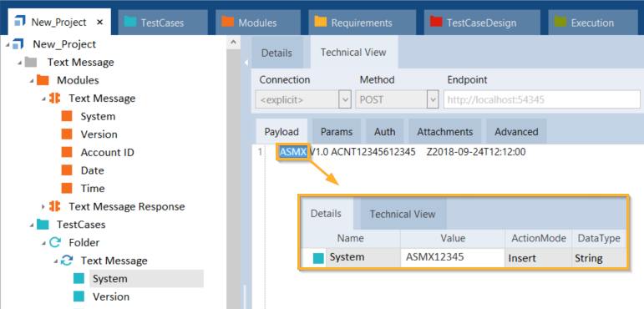Click the Text Message module icon
Image resolution: width=644 pixels, height=309 pixels.
pyautogui.click(x=54, y=99)
